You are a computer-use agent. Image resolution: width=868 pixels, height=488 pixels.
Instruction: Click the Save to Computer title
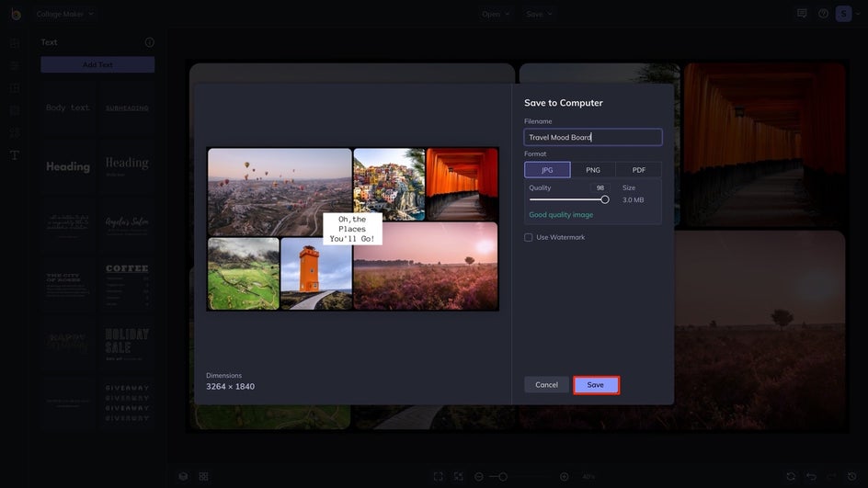[x=564, y=103]
